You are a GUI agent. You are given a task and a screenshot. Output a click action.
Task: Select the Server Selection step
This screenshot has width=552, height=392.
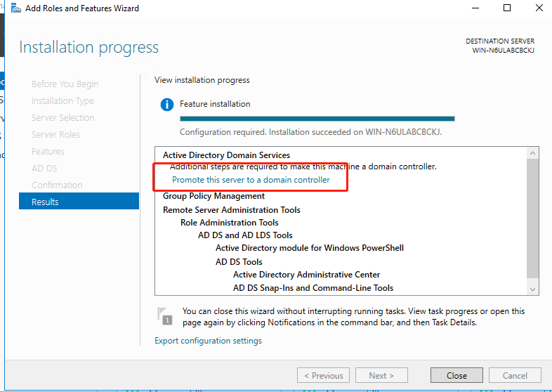(x=63, y=117)
